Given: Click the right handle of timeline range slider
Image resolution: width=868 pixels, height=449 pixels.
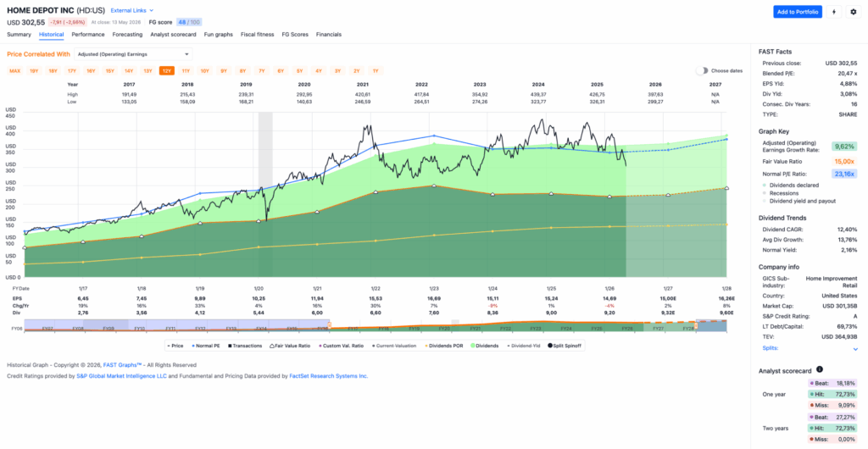Looking at the screenshot, I should (697, 325).
